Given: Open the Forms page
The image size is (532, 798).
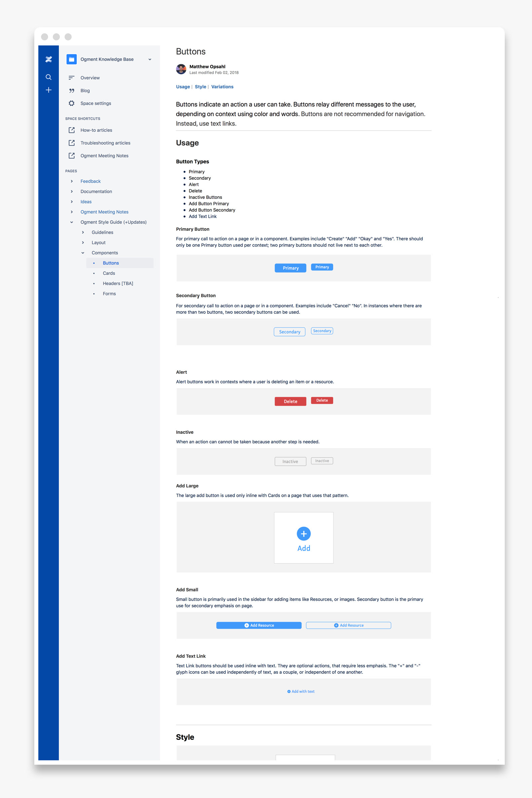Looking at the screenshot, I should 109,293.
